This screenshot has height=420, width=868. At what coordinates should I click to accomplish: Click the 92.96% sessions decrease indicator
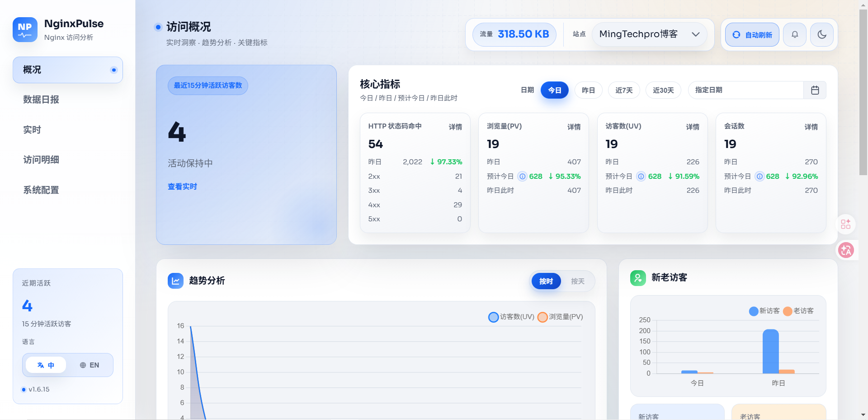[x=802, y=177]
